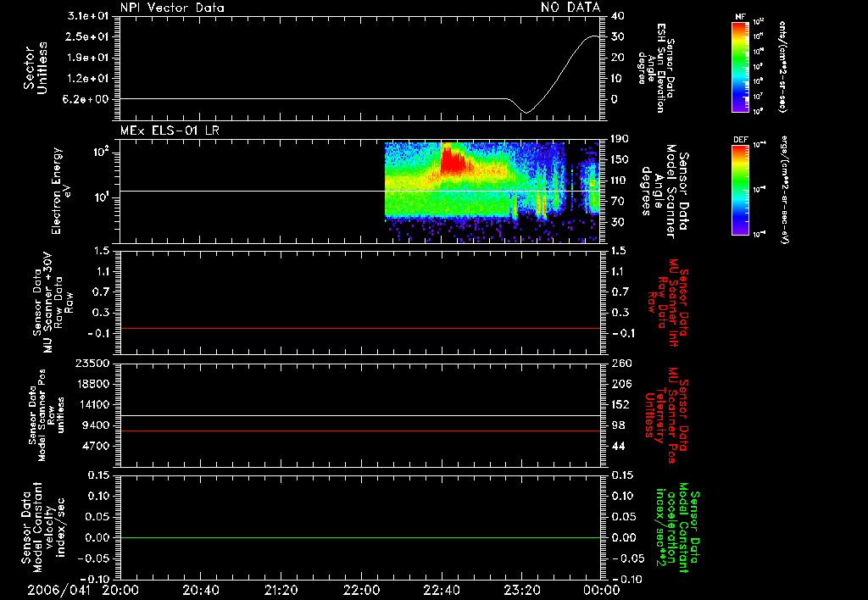Click the '22:00' time axis label

pyautogui.click(x=361, y=590)
